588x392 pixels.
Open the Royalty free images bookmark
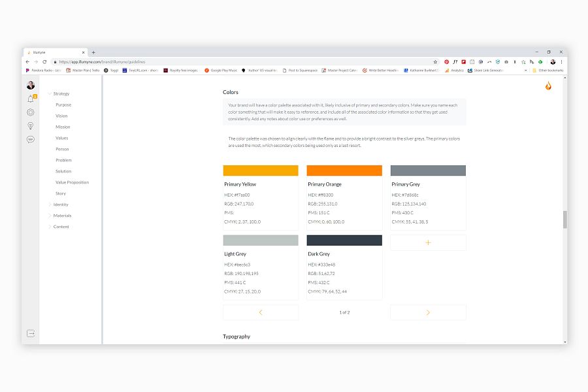point(180,71)
